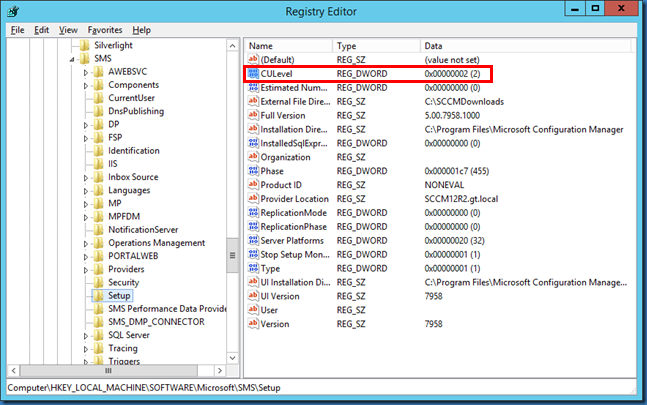Collapse the SMS registry key
This screenshot has width=647, height=405.
click(x=72, y=59)
